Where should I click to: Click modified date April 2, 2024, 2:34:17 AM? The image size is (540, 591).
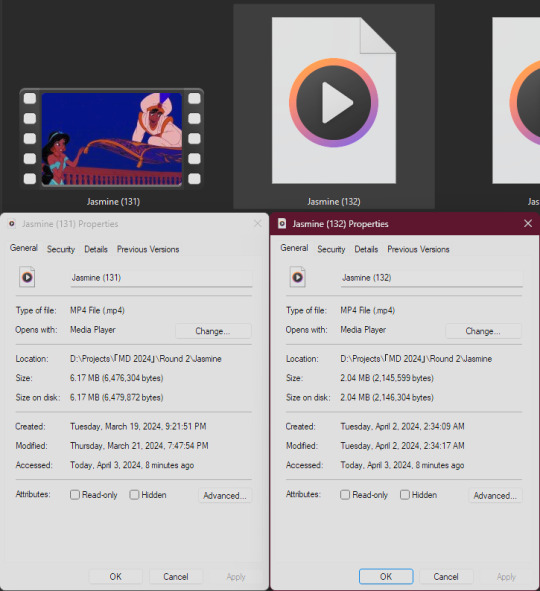402,446
